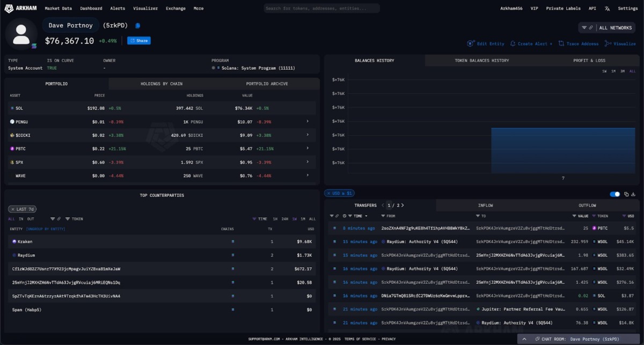This screenshot has width=644, height=345.
Task: Open the Edit Entity link
Action: point(486,43)
